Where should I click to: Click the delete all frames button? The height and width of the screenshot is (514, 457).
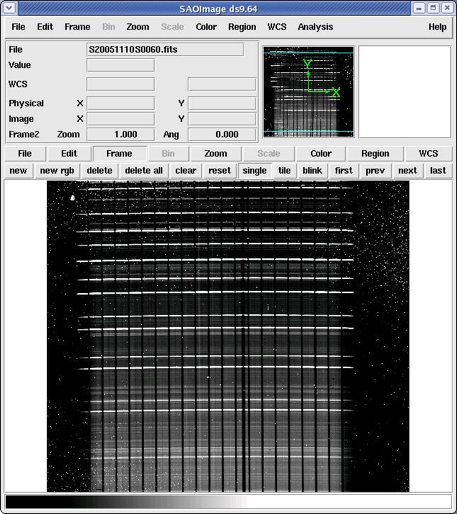click(144, 171)
